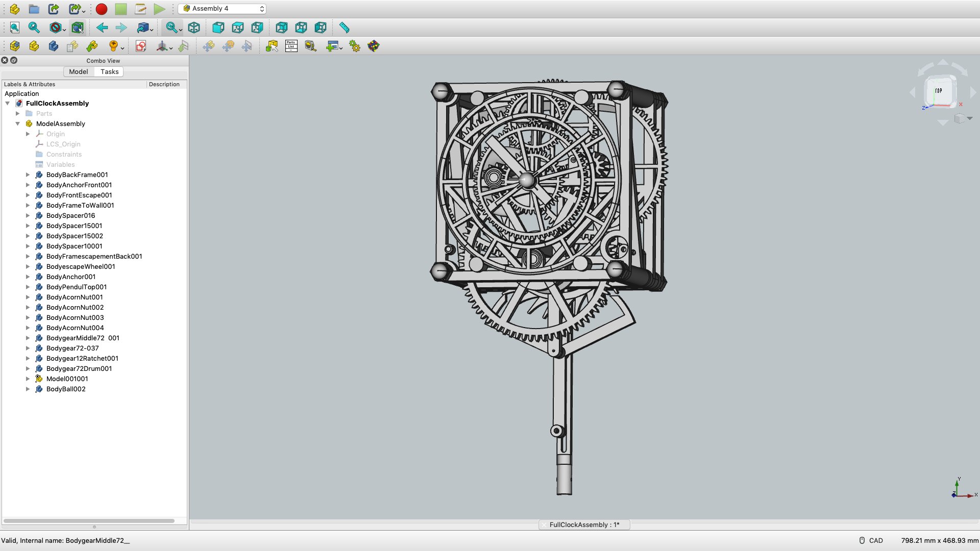Select BodyPendulTop001 in the model tree
Screen dimensions: 980x551
76,287
